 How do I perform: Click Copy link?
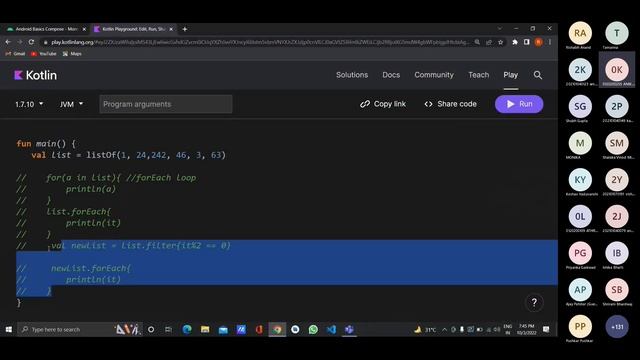(383, 104)
